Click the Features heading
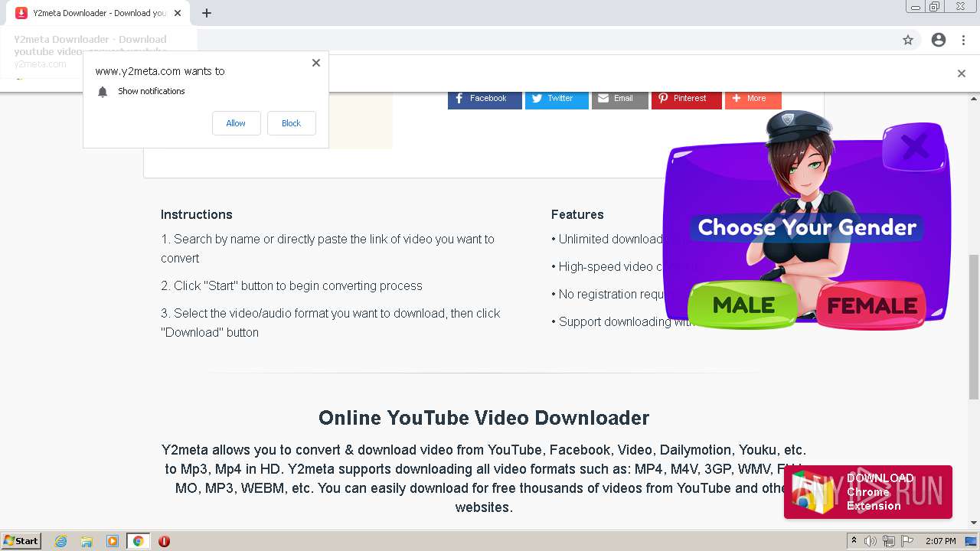Viewport: 980px width, 551px height. pos(577,214)
